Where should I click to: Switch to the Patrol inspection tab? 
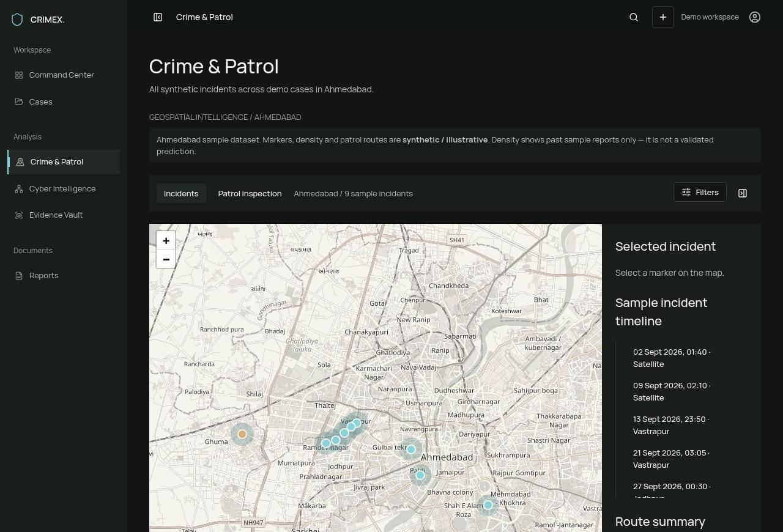[250, 194]
